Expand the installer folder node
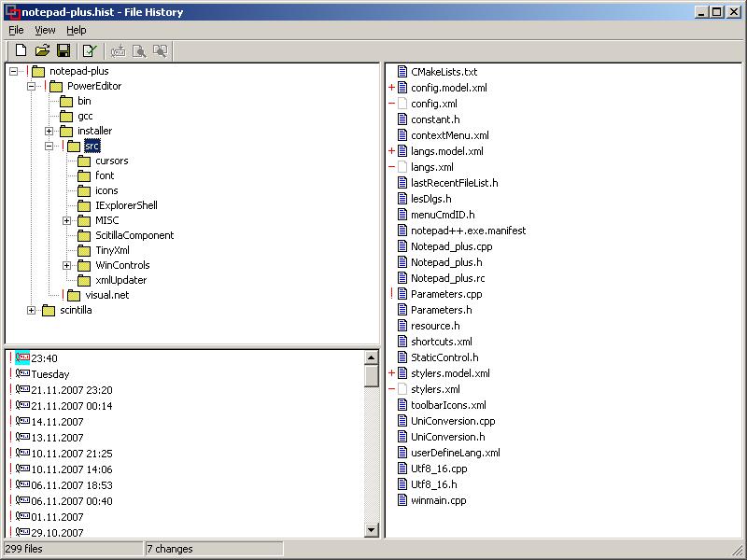This screenshot has height=560, width=747. [x=49, y=131]
